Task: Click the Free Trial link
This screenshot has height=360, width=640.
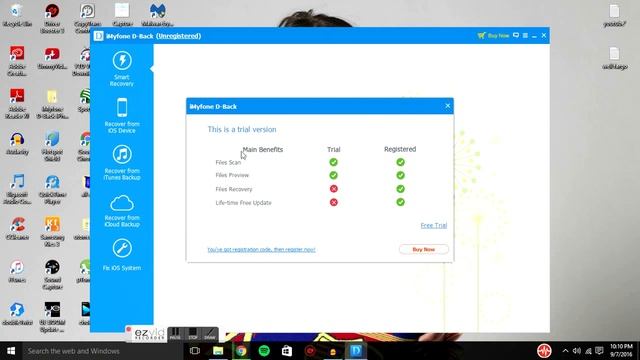Action: click(433, 225)
